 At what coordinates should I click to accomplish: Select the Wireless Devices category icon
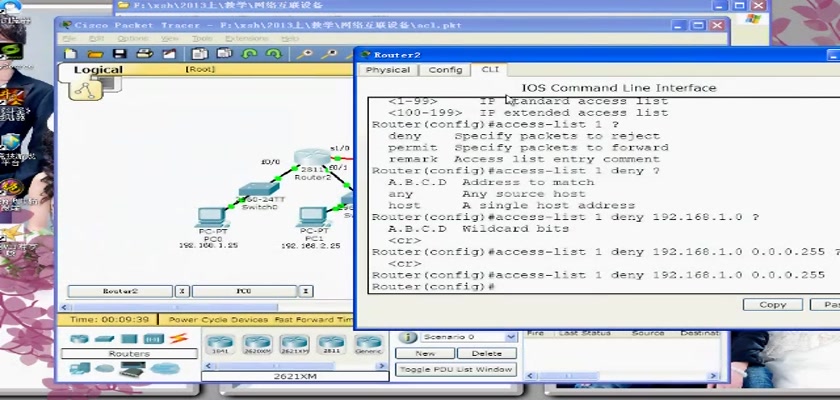[154, 338]
